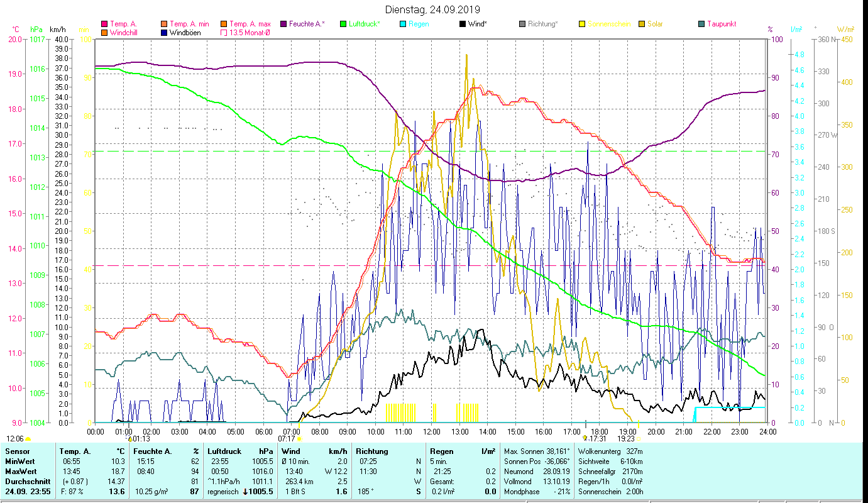Click the outlined 13.5 Monat-Ø legend box
The width and height of the screenshot is (868, 503).
223,32
